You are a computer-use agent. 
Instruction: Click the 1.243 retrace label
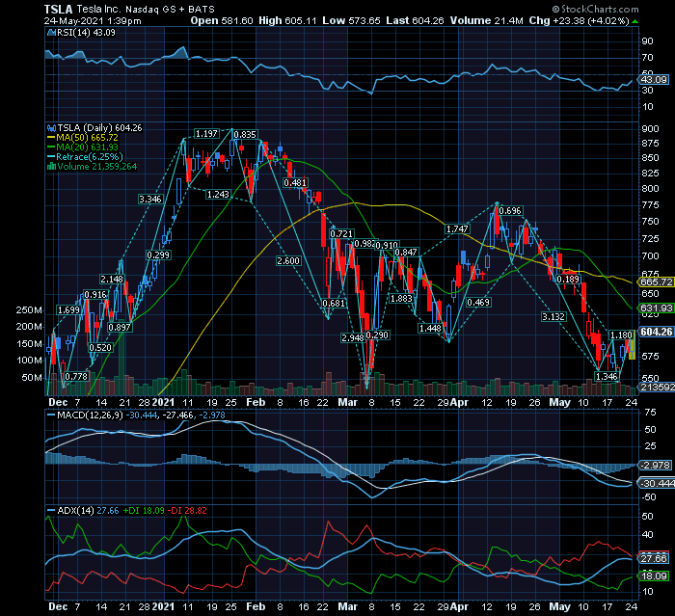[218, 194]
